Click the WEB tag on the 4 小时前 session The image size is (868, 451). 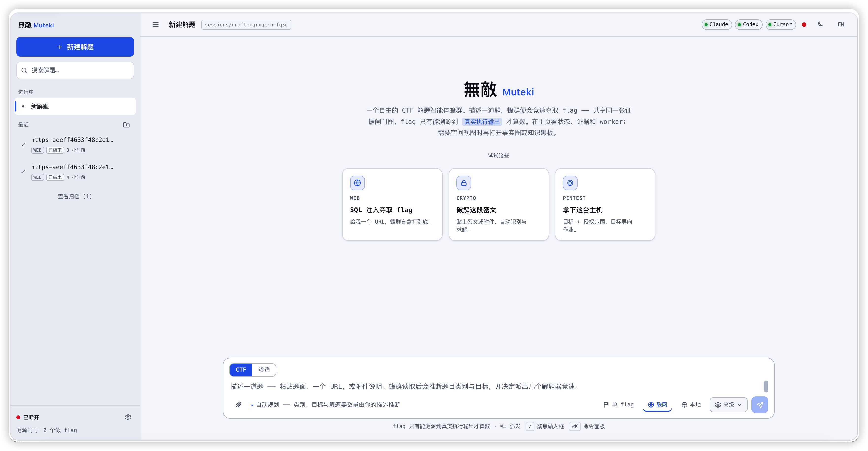[x=37, y=177]
